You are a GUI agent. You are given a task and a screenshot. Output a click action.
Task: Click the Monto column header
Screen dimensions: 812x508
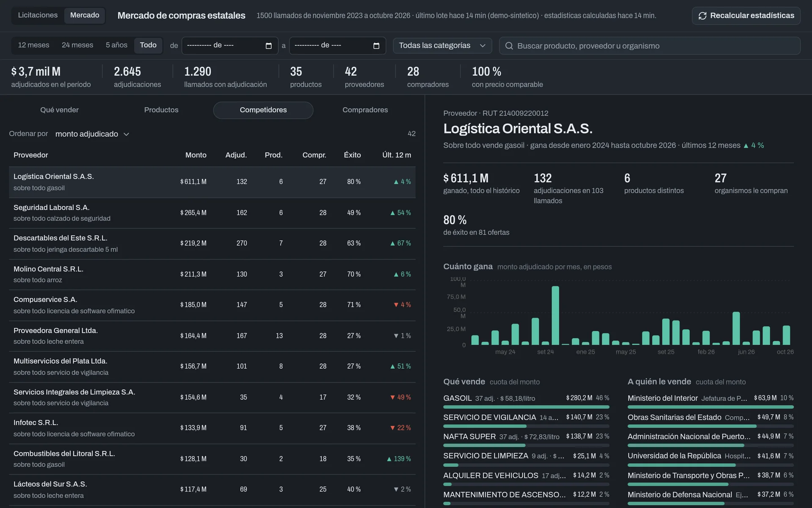coord(196,155)
